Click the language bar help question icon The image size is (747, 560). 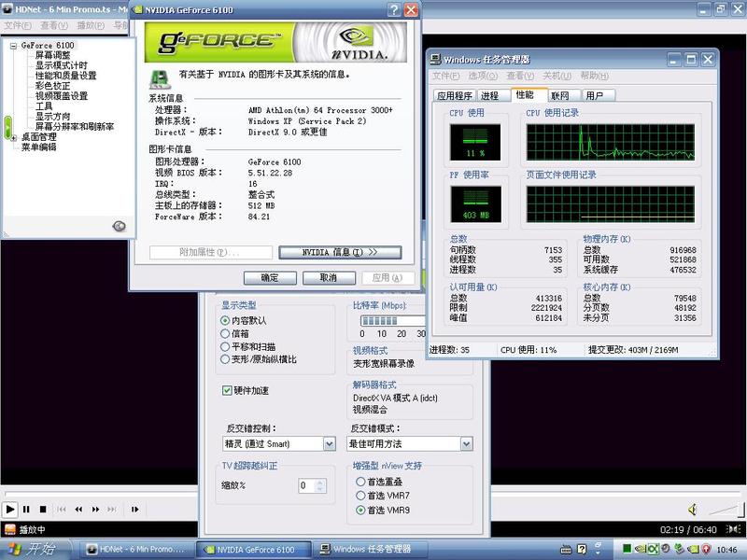pyautogui.click(x=582, y=549)
